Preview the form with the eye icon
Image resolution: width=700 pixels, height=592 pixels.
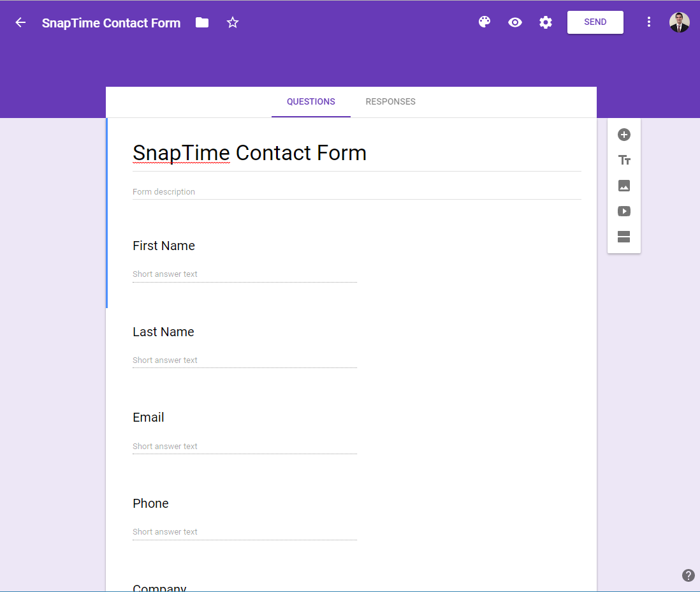[514, 22]
